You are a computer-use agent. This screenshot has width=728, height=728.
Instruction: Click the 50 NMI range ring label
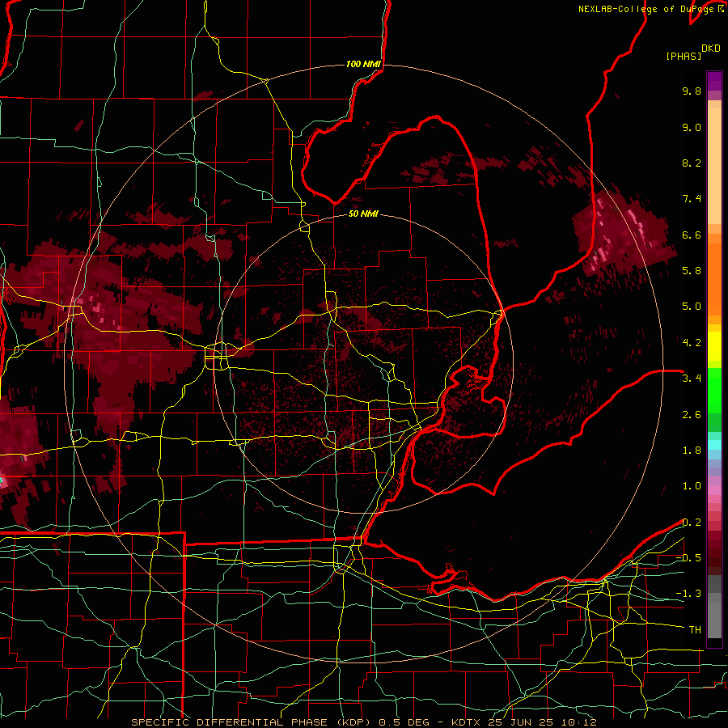click(x=363, y=214)
